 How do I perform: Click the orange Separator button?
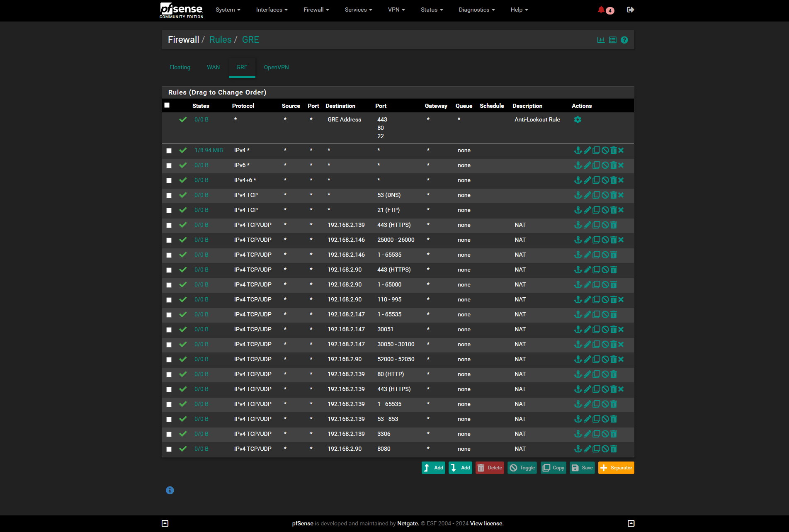click(616, 468)
